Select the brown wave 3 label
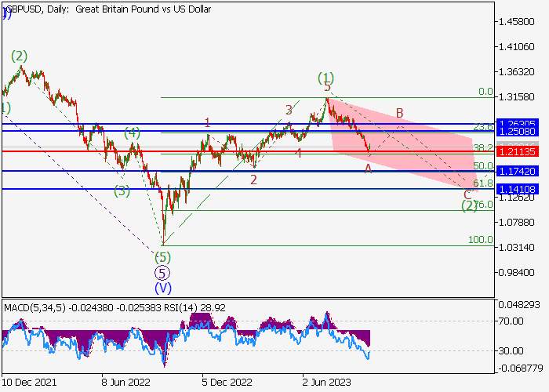 pos(289,110)
